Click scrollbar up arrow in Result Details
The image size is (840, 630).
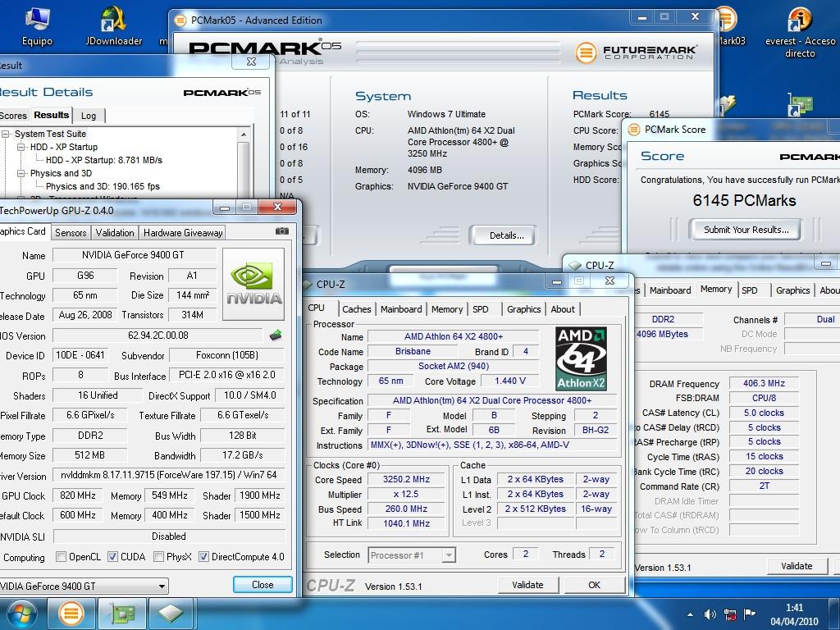tap(244, 135)
